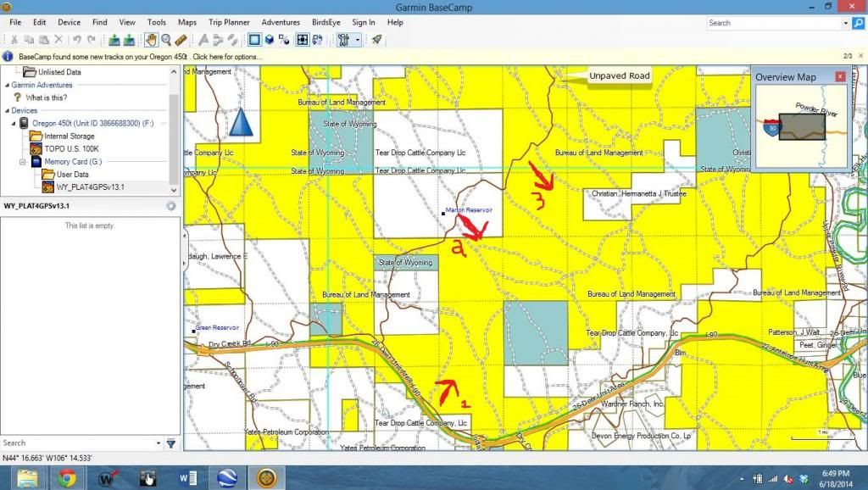Collapse the Memory Card (G:) node
This screenshot has width=868, height=490.
tap(23, 162)
